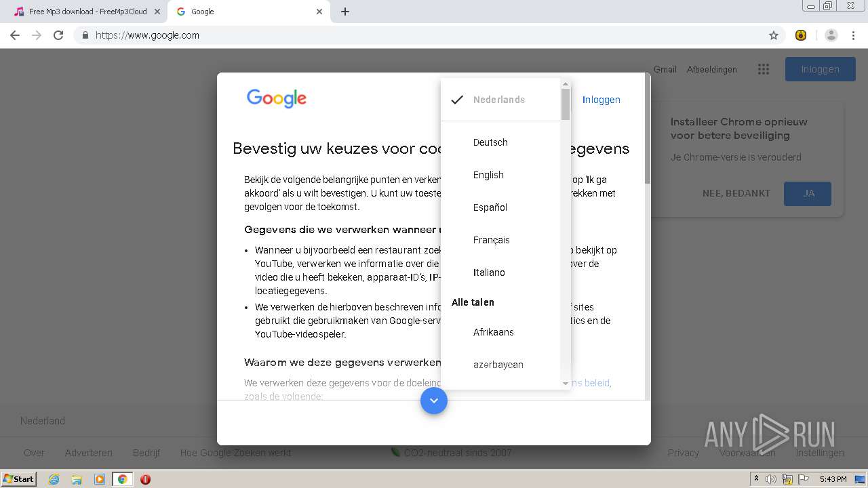Viewport: 868px width, 488px height.
Task: Bookmark this page with the star icon
Action: (774, 35)
